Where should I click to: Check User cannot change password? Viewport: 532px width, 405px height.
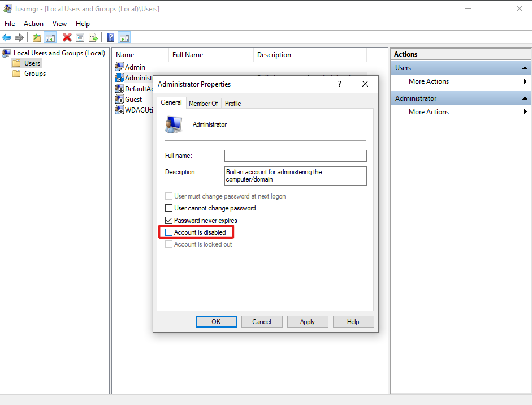tap(168, 208)
